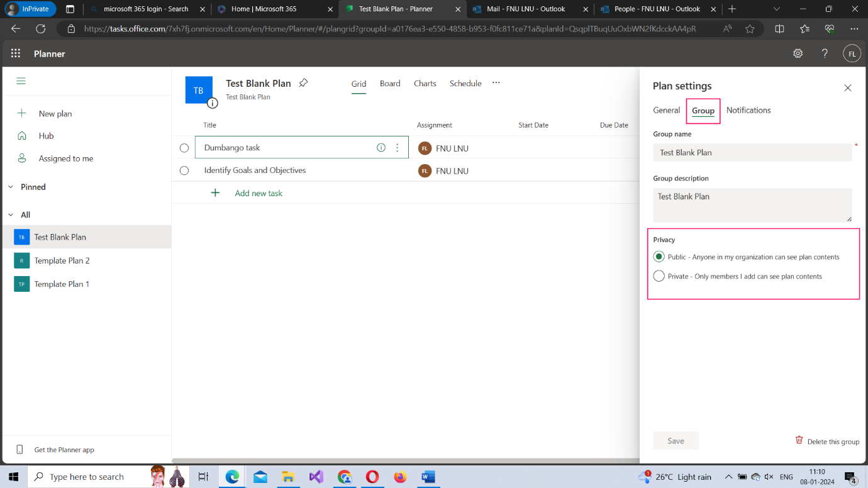Open Template Plan 1

coord(87,284)
